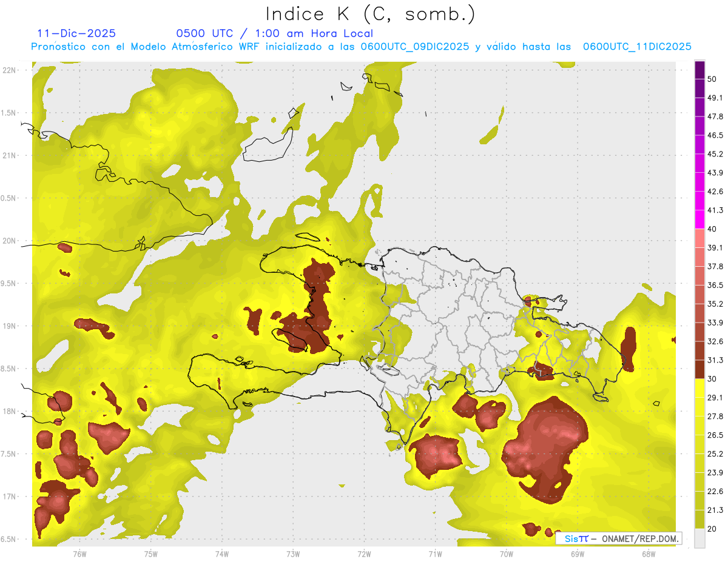Click the '20N' latitude label

[x=10, y=241]
